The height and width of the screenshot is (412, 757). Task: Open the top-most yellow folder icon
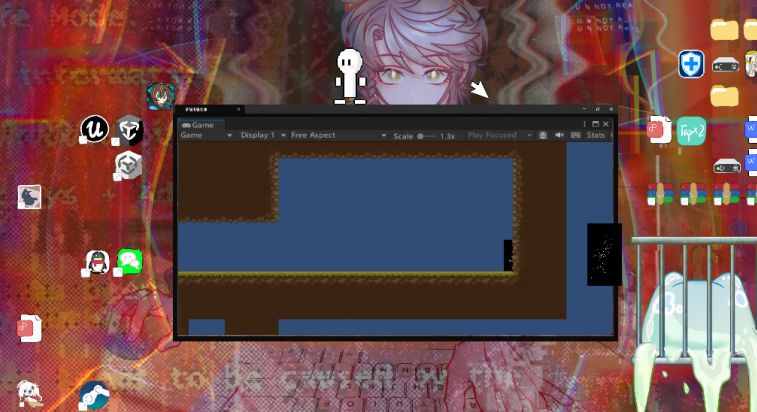tap(724, 29)
